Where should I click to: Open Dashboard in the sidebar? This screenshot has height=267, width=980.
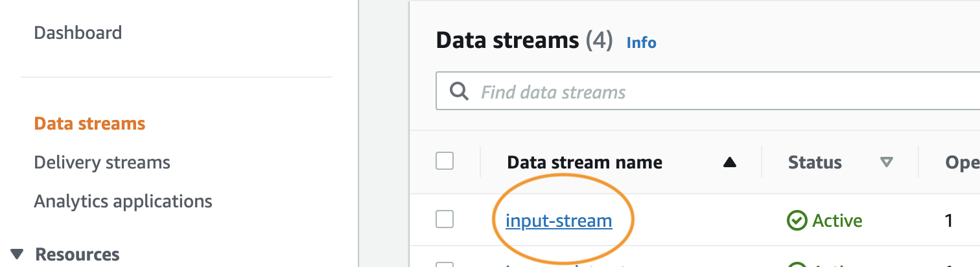(78, 32)
